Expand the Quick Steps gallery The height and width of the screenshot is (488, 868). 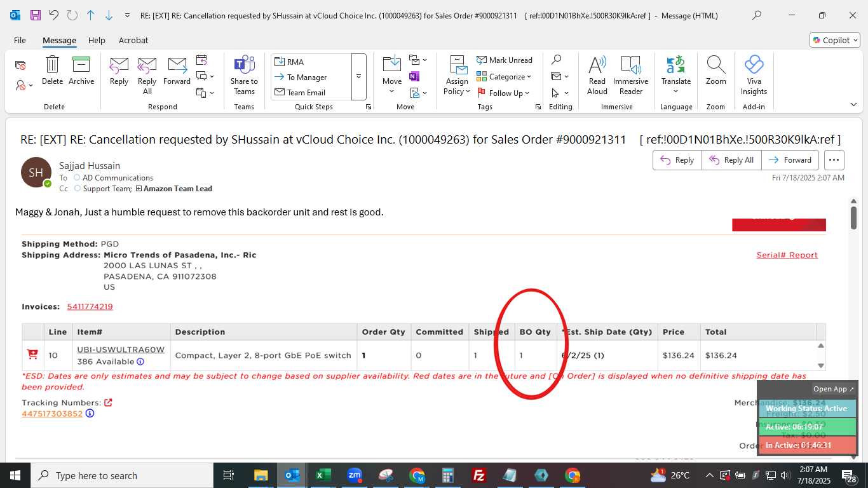(x=358, y=77)
